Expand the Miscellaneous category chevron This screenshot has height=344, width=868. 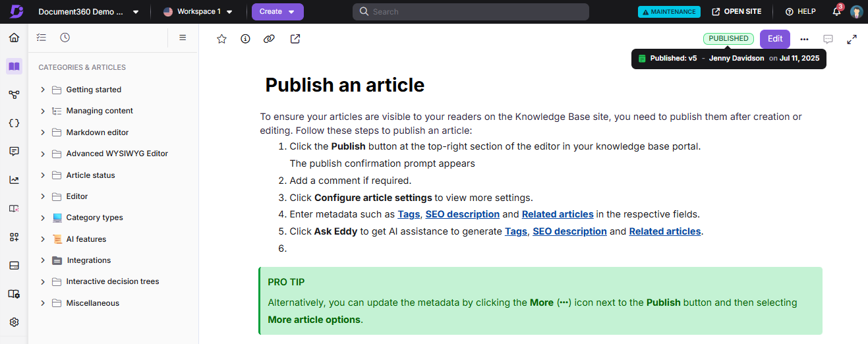click(x=43, y=303)
